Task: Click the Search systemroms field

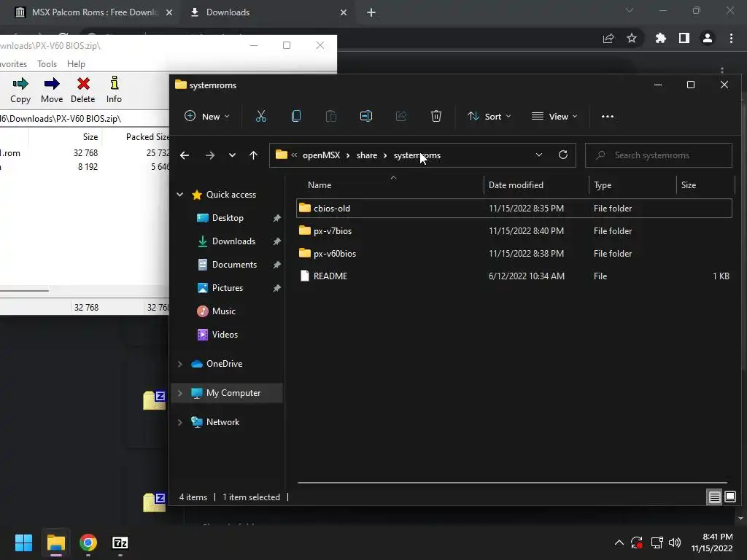Action: [x=659, y=155]
